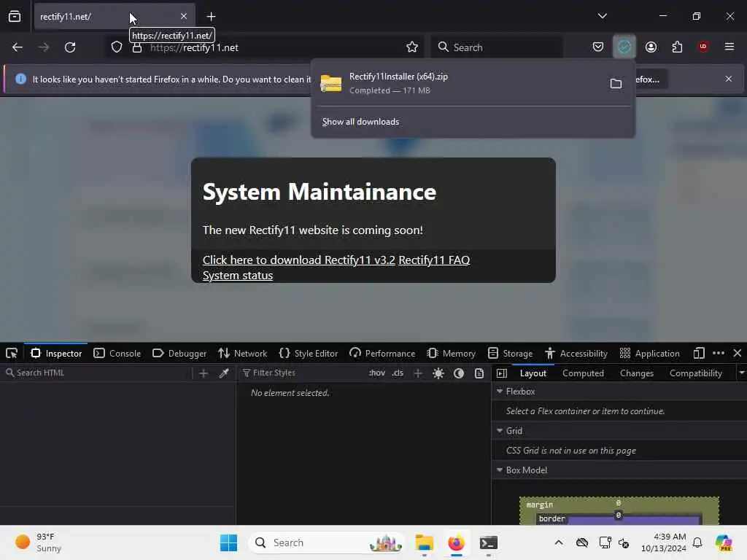Open Windows Start menu

(228, 542)
